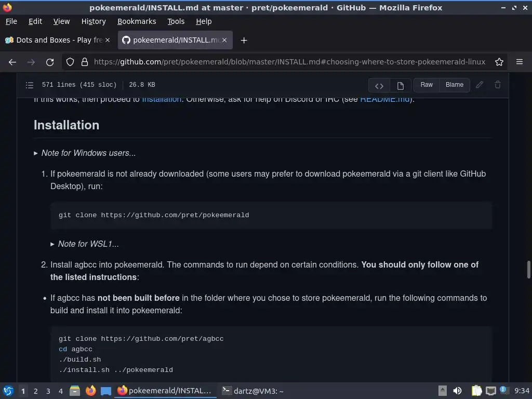This screenshot has height=399, width=532.
Task: Click the 571 lines (415 sloc) text
Action: [79, 85]
